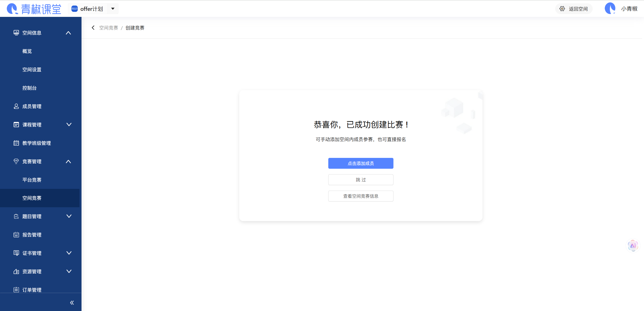Screen dimensions: 644x311
Task: Click the 点击添加成员 button
Action: pos(360,163)
